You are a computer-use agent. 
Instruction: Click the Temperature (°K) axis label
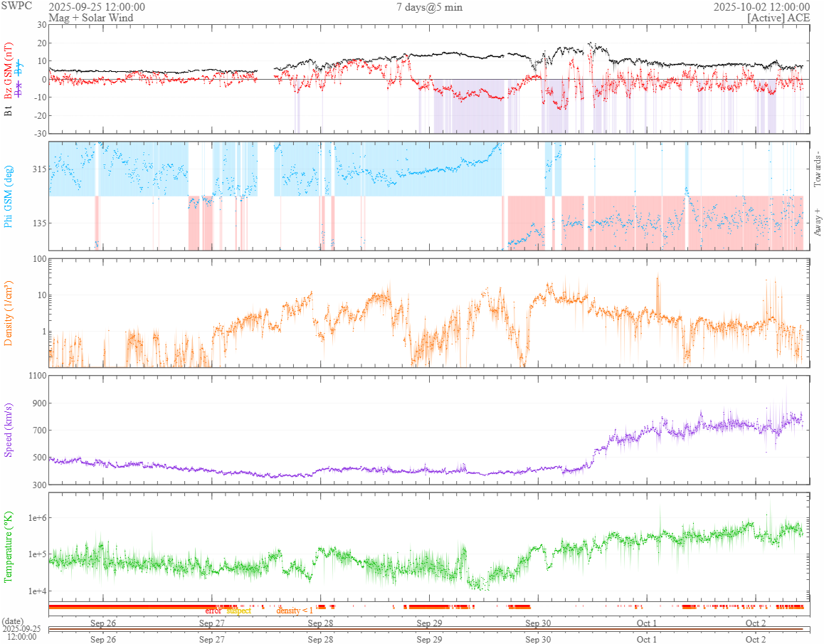(8, 547)
